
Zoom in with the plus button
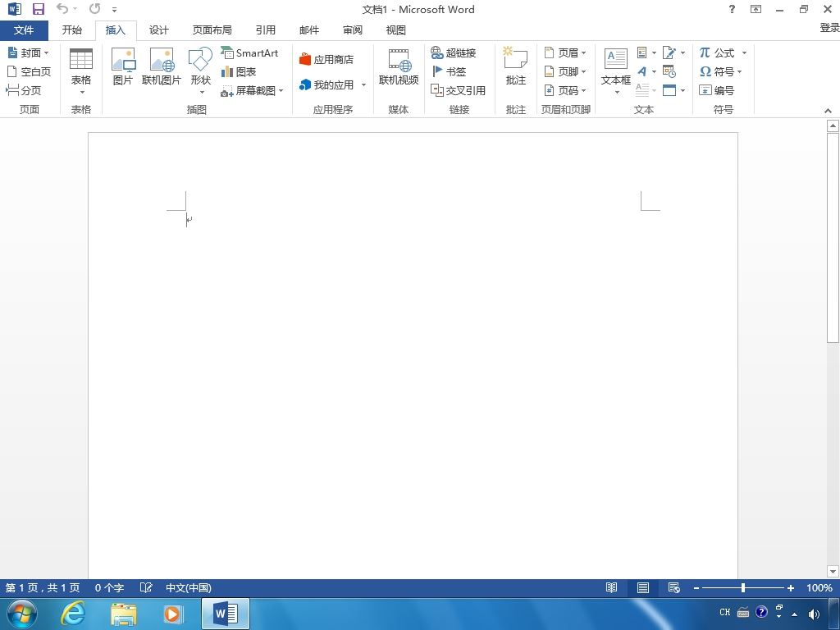coord(790,587)
